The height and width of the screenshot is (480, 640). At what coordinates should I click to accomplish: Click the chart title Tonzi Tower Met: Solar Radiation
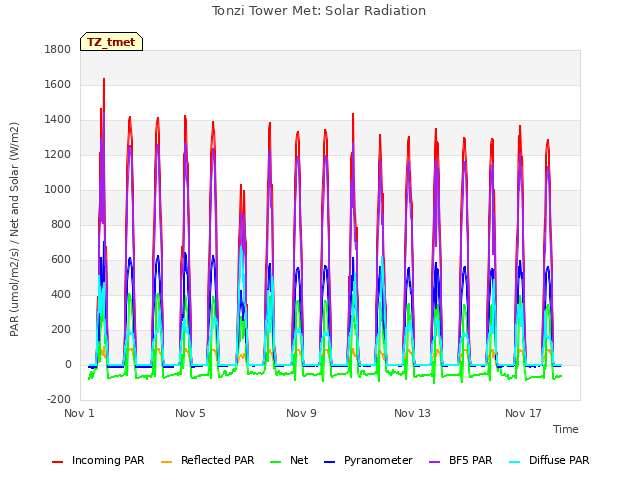pos(319,11)
